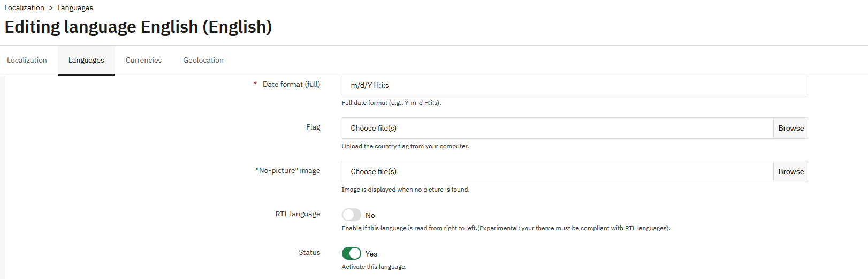Enable the RTL language toggle switch
This screenshot has width=868, height=279.
click(352, 215)
